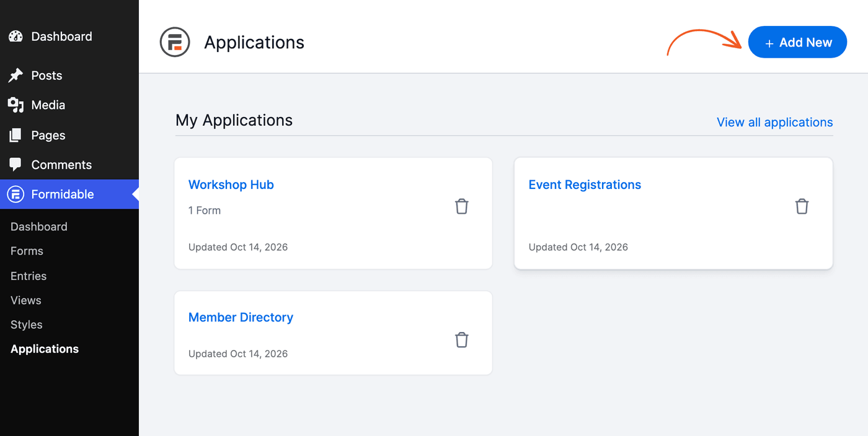
Task: Open Formidable's Dashboard submenu item
Action: tap(39, 227)
